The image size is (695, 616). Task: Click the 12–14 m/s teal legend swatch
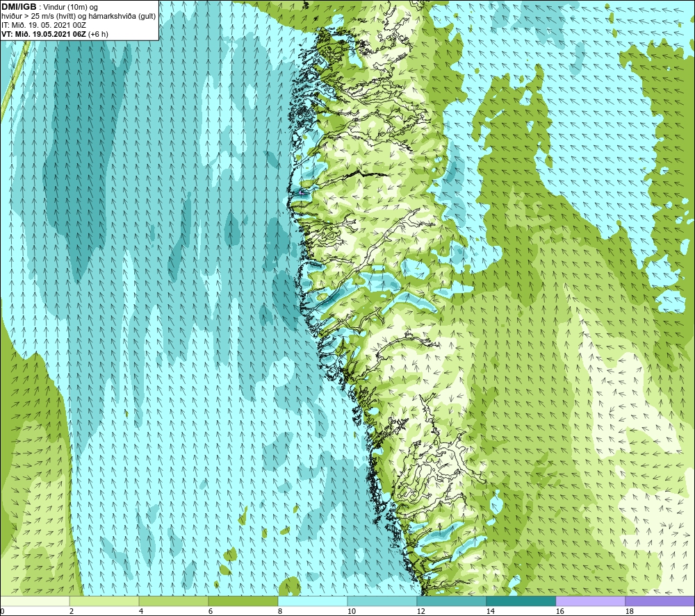click(x=451, y=601)
